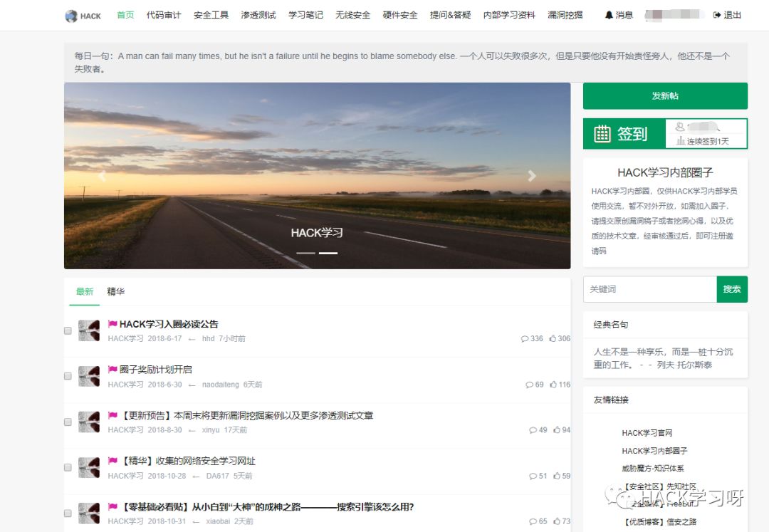Click the 关键词 search input field

click(x=649, y=289)
